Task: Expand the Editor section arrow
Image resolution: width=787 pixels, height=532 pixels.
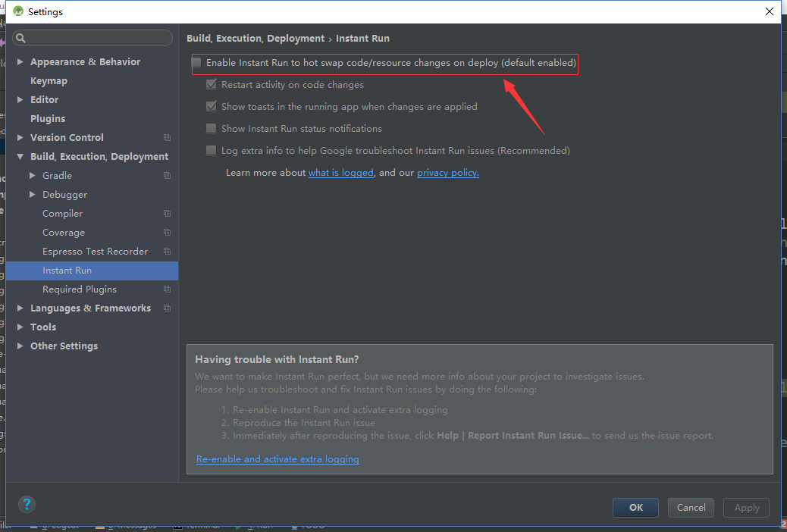Action: pyautogui.click(x=20, y=100)
